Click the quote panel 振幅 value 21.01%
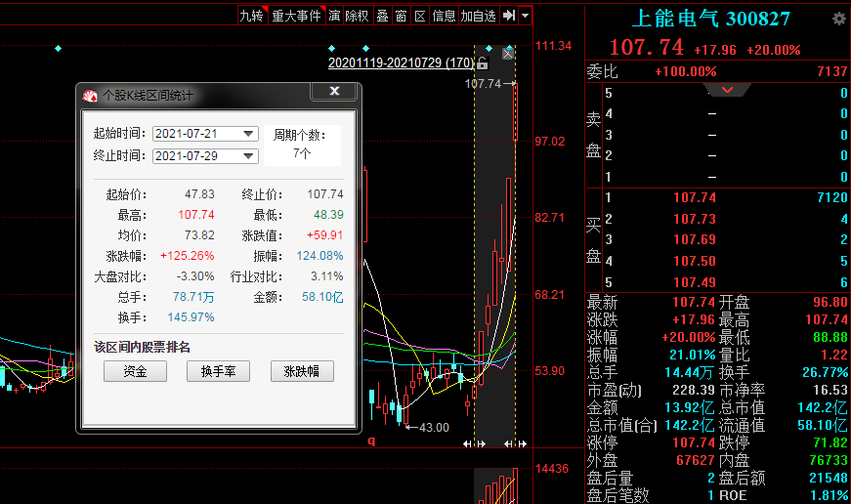Viewport: 851px width, 504px height. pos(693,355)
